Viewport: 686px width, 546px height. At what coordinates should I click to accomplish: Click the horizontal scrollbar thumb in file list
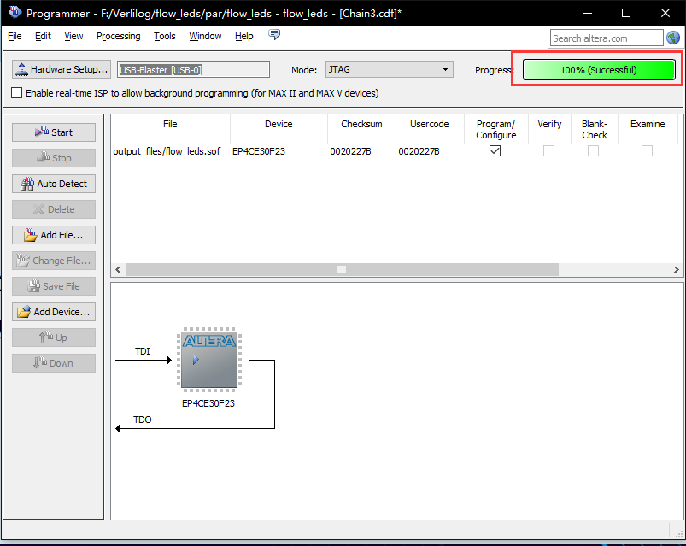coord(342,270)
